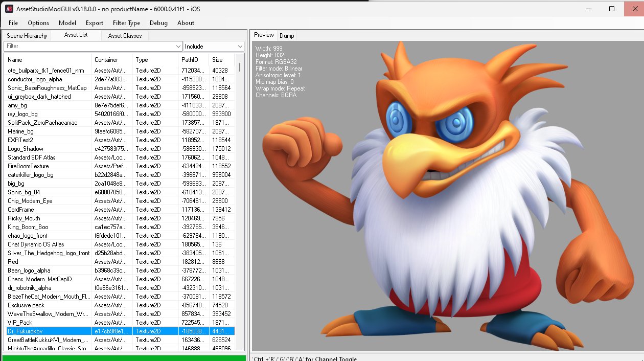Switch to the Asset Classes tab
Image resolution: width=644 pixels, height=361 pixels.
[125, 36]
